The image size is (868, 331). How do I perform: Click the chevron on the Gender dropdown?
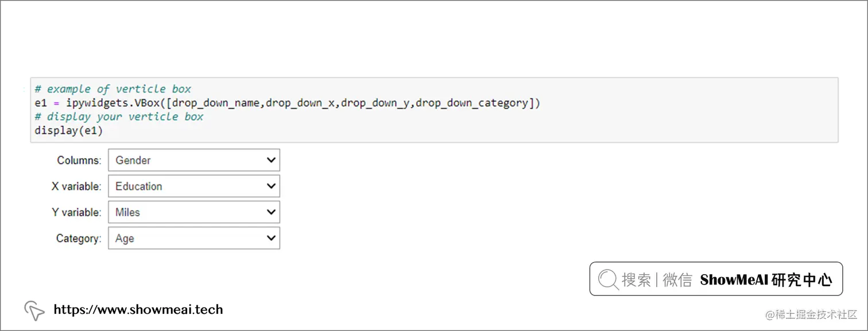pyautogui.click(x=271, y=160)
